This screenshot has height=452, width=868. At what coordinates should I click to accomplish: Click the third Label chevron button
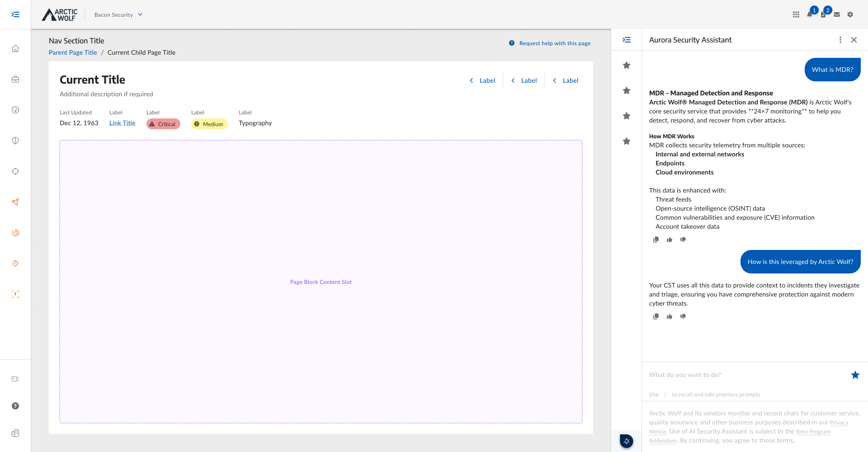pyautogui.click(x=565, y=80)
